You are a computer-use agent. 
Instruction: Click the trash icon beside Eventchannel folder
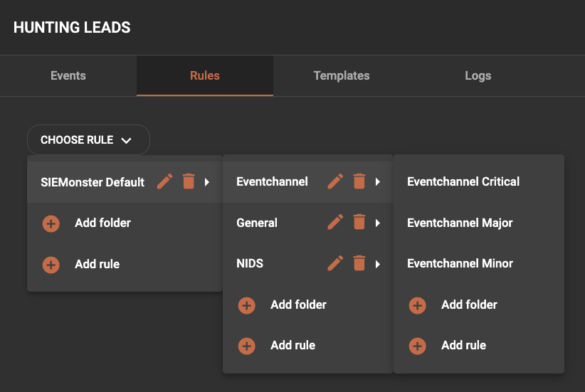359,181
